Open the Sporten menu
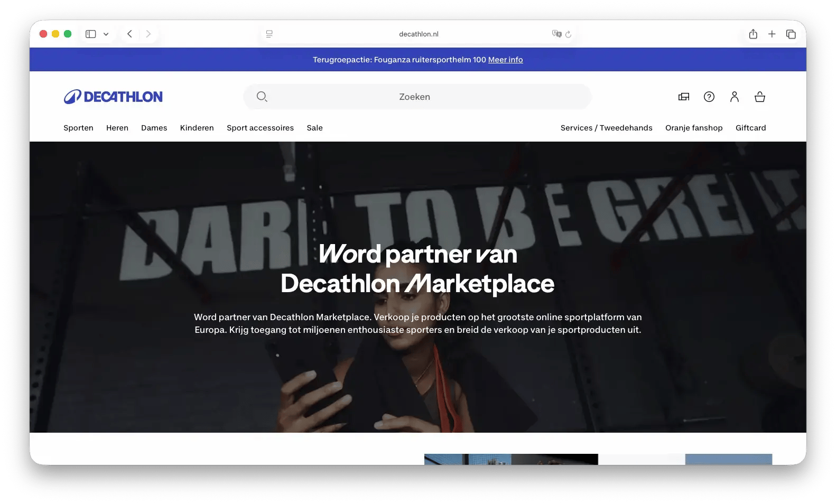 pyautogui.click(x=78, y=128)
